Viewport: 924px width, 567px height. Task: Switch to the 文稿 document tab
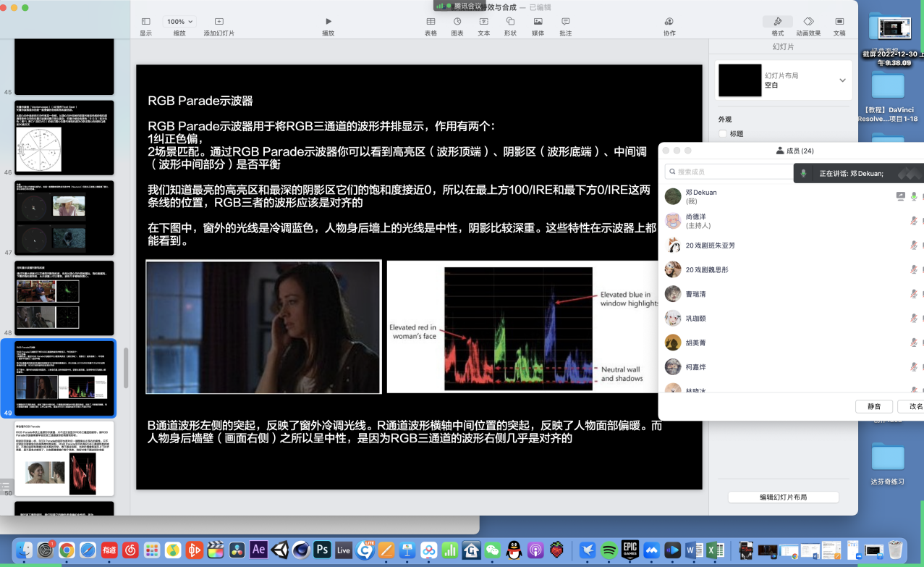click(x=839, y=22)
